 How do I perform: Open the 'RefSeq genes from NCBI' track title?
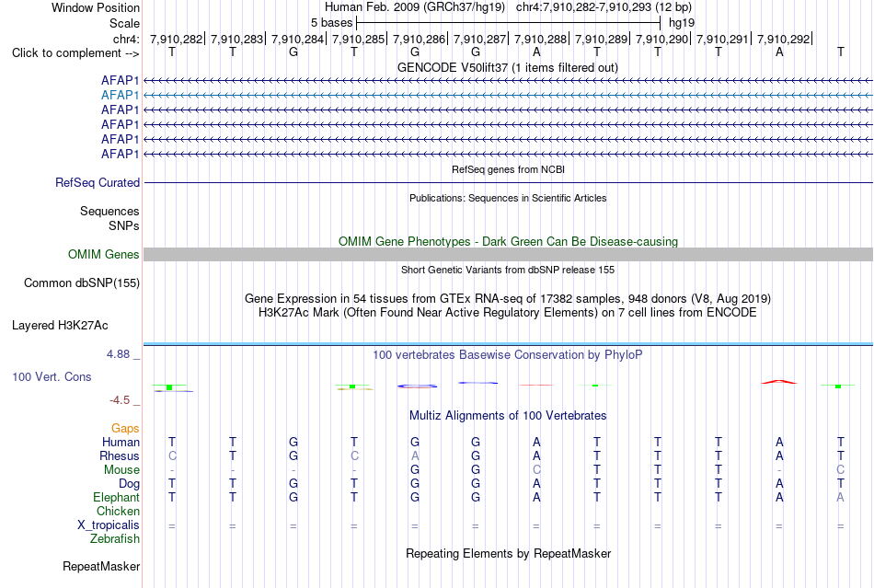pos(509,169)
